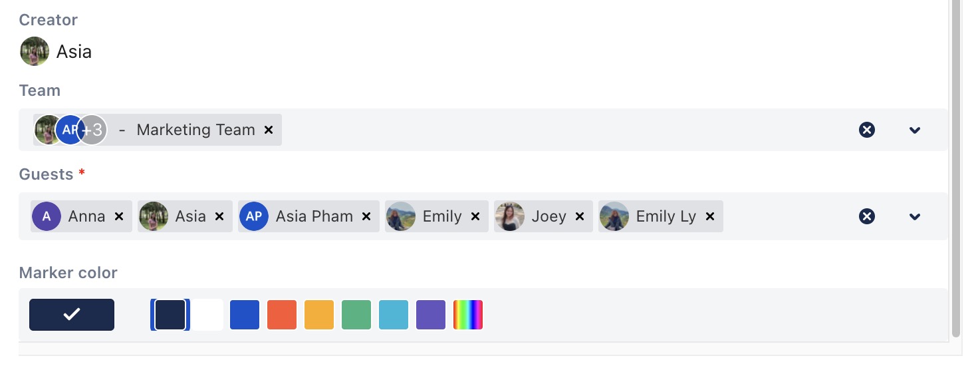The height and width of the screenshot is (366, 980).
Task: Open the Guests dropdown list
Action: point(915,216)
